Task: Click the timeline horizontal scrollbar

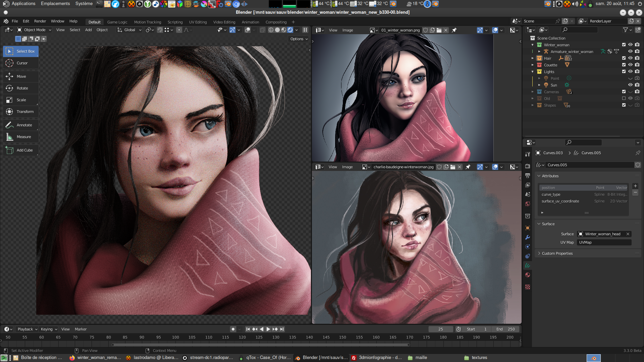Action: (x=261, y=345)
